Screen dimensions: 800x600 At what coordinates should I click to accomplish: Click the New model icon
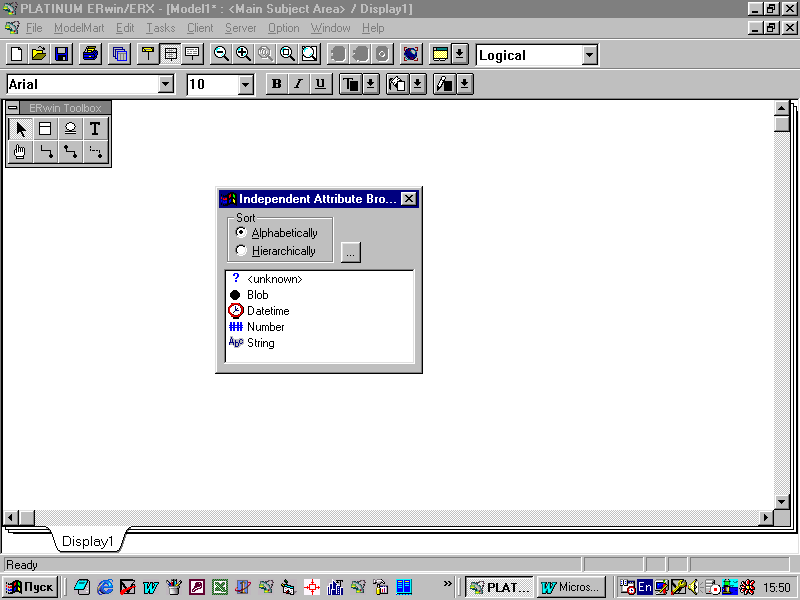16,54
